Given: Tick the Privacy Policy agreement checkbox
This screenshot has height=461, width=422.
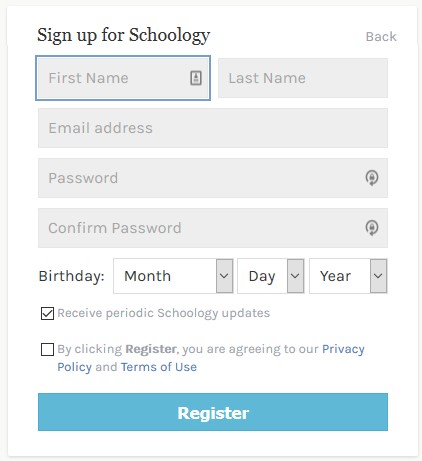Looking at the screenshot, I should [47, 349].
